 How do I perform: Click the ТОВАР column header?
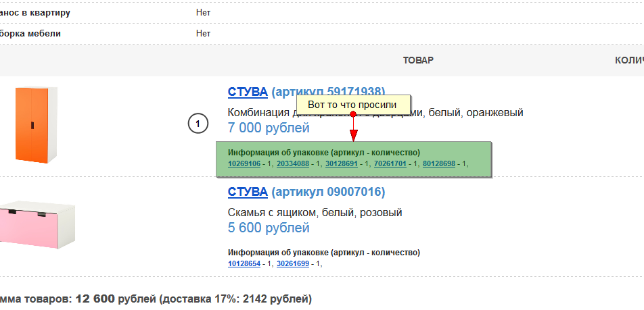click(x=418, y=60)
